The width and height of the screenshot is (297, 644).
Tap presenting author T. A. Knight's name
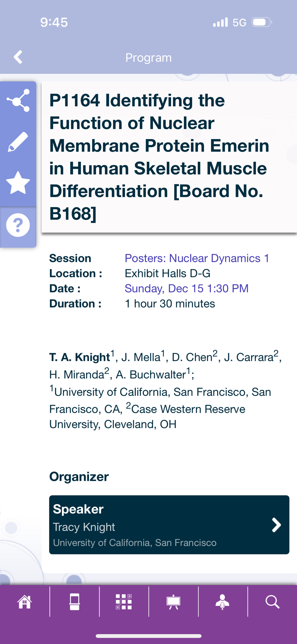click(80, 357)
